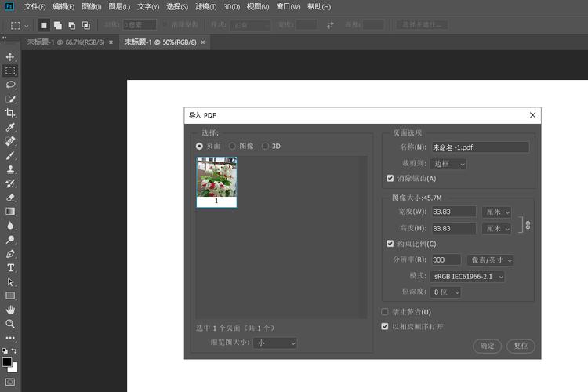Image resolution: width=588 pixels, height=392 pixels.
Task: Open width unit 厘米 dropdown
Action: pyautogui.click(x=496, y=212)
